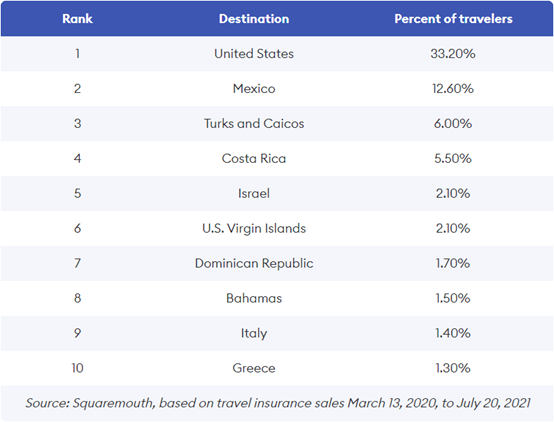
Task: Click the U.S. Virgin Islands cell
Action: point(254,229)
